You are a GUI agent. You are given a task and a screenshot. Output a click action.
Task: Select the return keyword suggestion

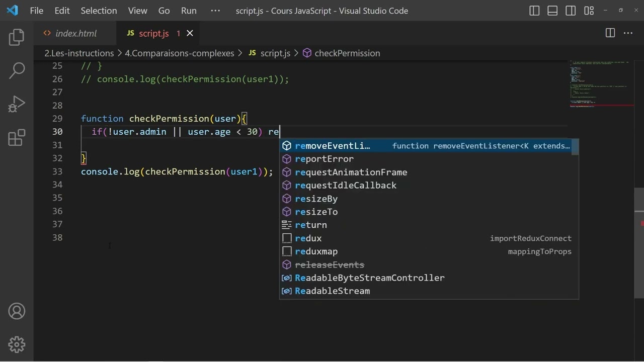tap(426, 225)
